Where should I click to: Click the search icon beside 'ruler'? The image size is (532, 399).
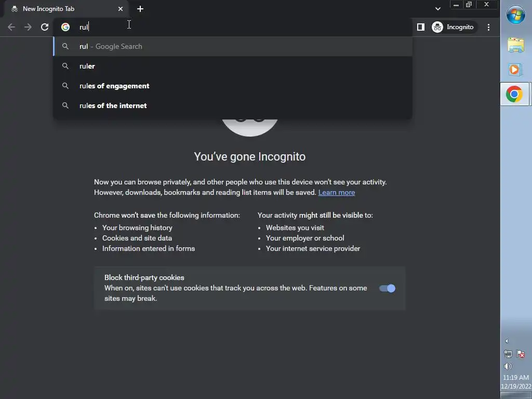pyautogui.click(x=65, y=66)
